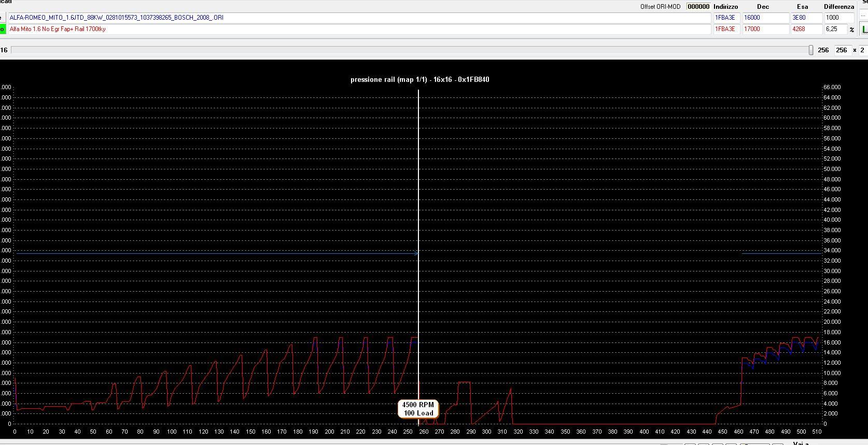Select the red MOD filename Alfa Mito 1.6
The image size is (868, 445).
(359, 29)
